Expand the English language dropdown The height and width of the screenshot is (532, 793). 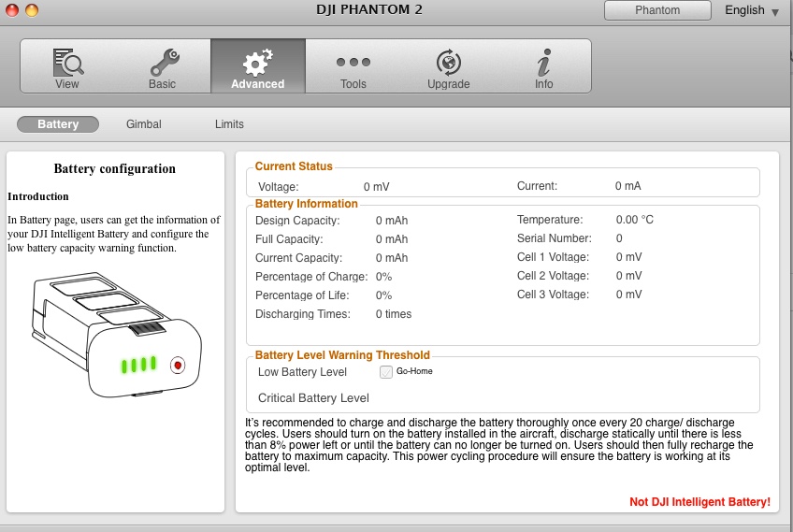click(752, 10)
